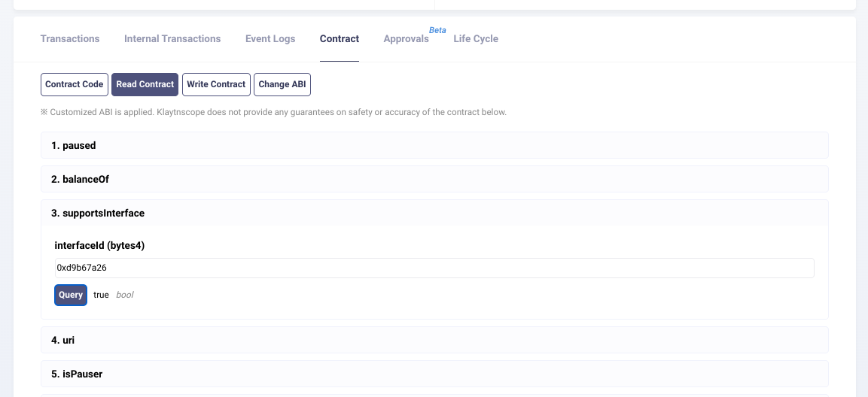Go to the Approvals tab
The width and height of the screenshot is (868, 397).
click(x=406, y=39)
